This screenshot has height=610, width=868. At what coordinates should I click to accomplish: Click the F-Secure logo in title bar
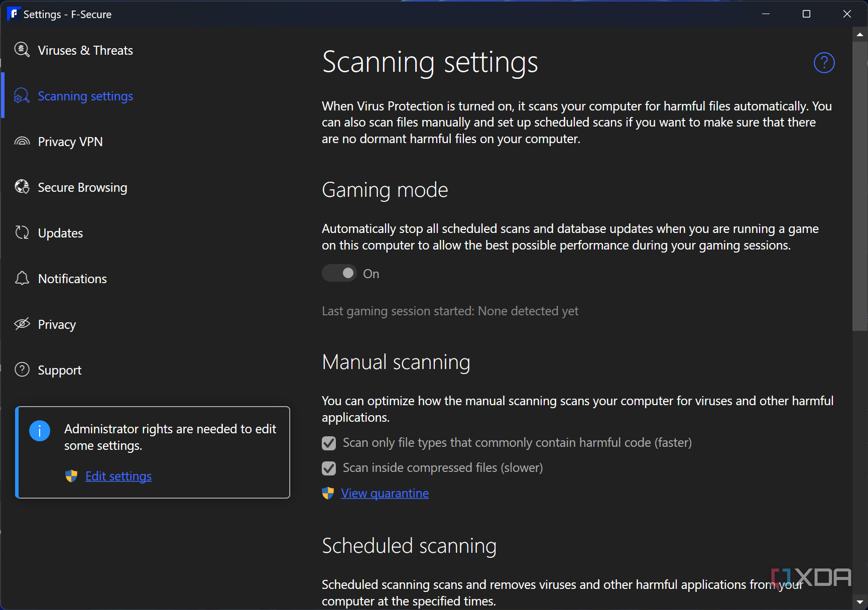14,14
